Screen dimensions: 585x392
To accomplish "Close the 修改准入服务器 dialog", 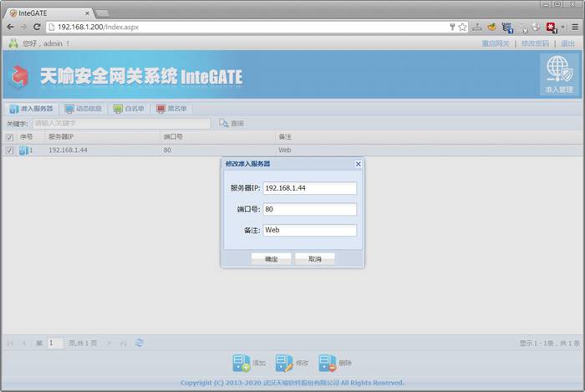I will [x=359, y=164].
